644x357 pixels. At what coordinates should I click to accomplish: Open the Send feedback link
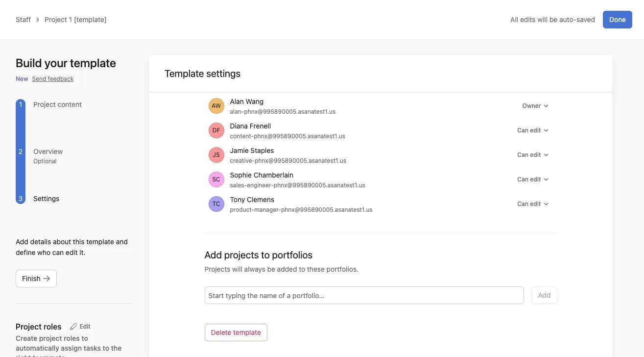pos(53,79)
